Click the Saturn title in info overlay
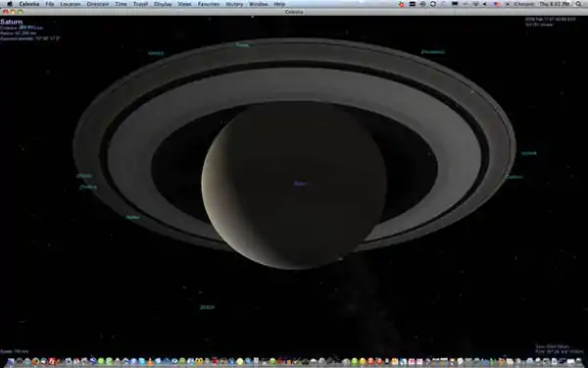This screenshot has height=368, width=588. pyautogui.click(x=11, y=23)
